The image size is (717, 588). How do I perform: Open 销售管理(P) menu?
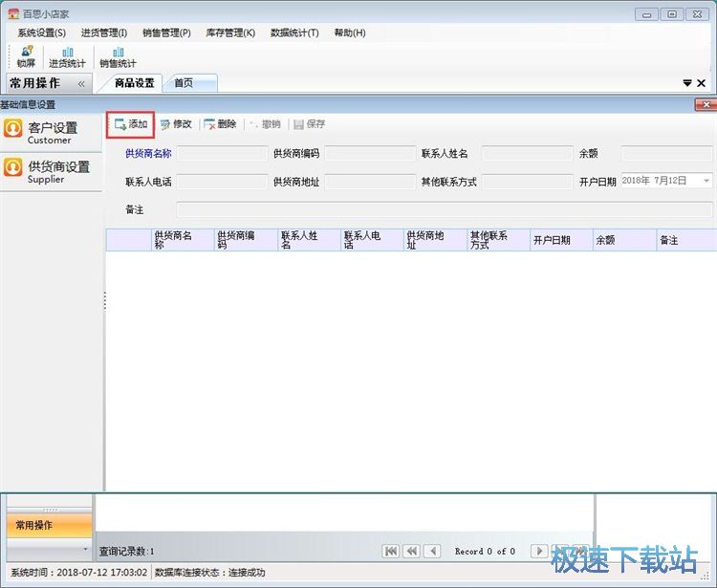(x=166, y=33)
